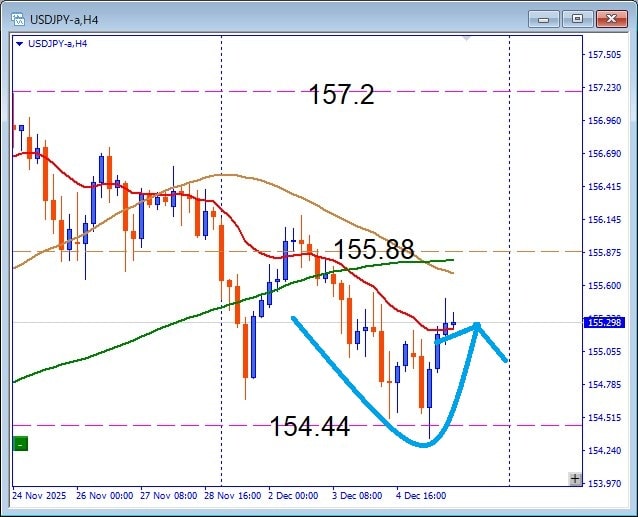
Task: Click the plus button at chart bottom-right
Action: [575, 479]
